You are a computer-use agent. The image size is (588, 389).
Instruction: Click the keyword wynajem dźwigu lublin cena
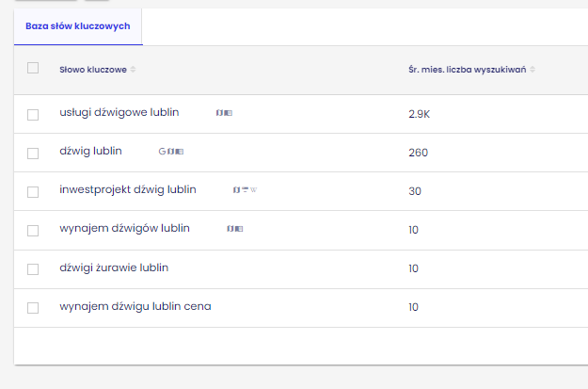[135, 306]
